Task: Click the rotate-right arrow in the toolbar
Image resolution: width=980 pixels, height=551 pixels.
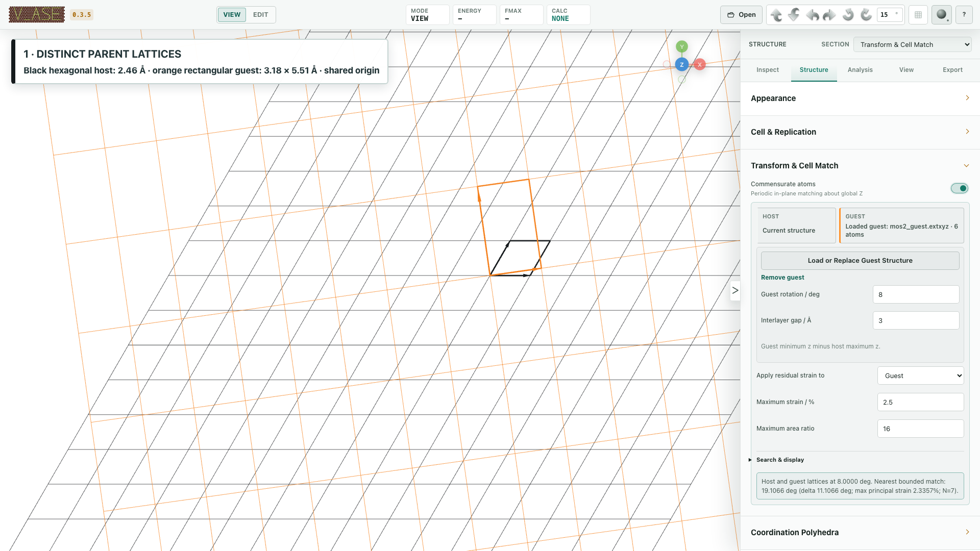Action: point(830,15)
